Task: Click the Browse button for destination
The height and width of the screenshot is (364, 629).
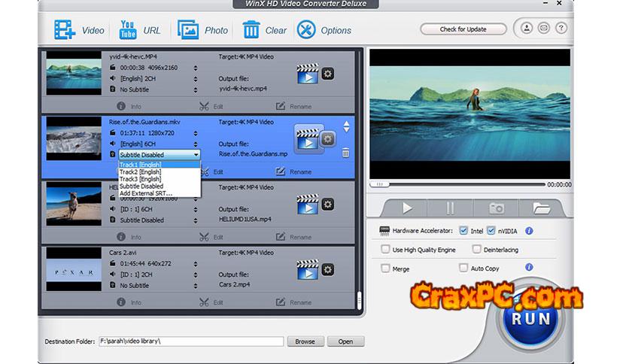Action: 305,341
